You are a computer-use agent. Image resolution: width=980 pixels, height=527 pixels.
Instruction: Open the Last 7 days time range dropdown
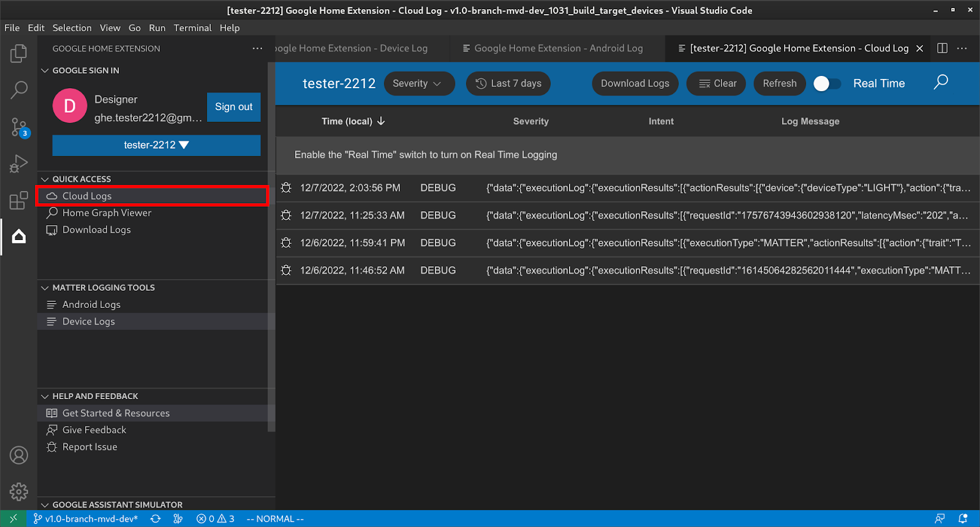point(508,84)
